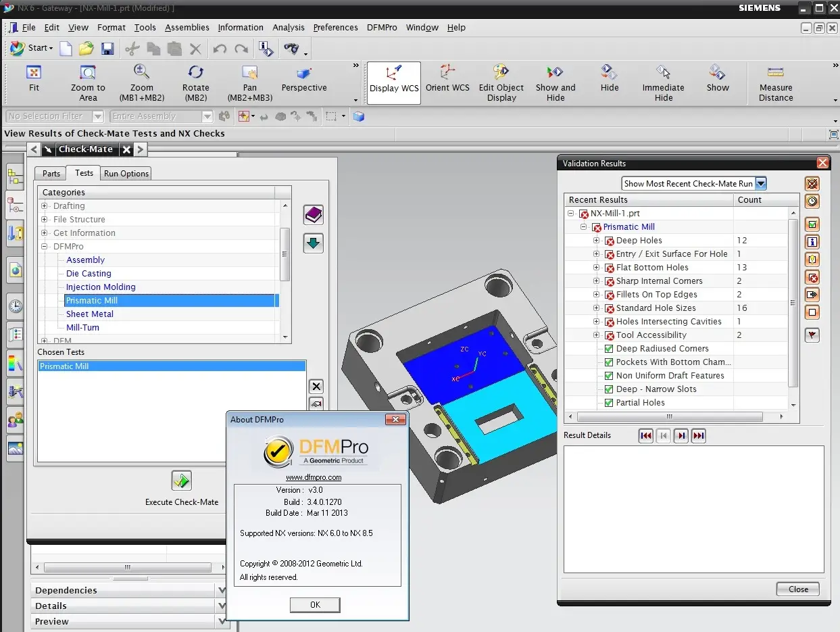
Task: Select the Sheet Metal test category
Action: click(90, 314)
